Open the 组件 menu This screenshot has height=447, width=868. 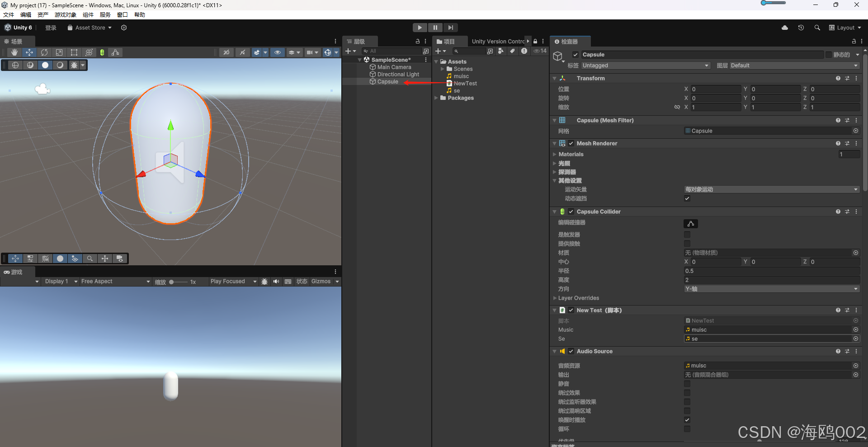pos(88,15)
